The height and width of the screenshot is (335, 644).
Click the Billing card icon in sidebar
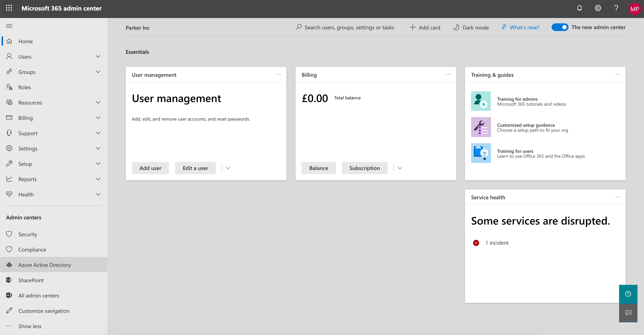pyautogui.click(x=9, y=118)
